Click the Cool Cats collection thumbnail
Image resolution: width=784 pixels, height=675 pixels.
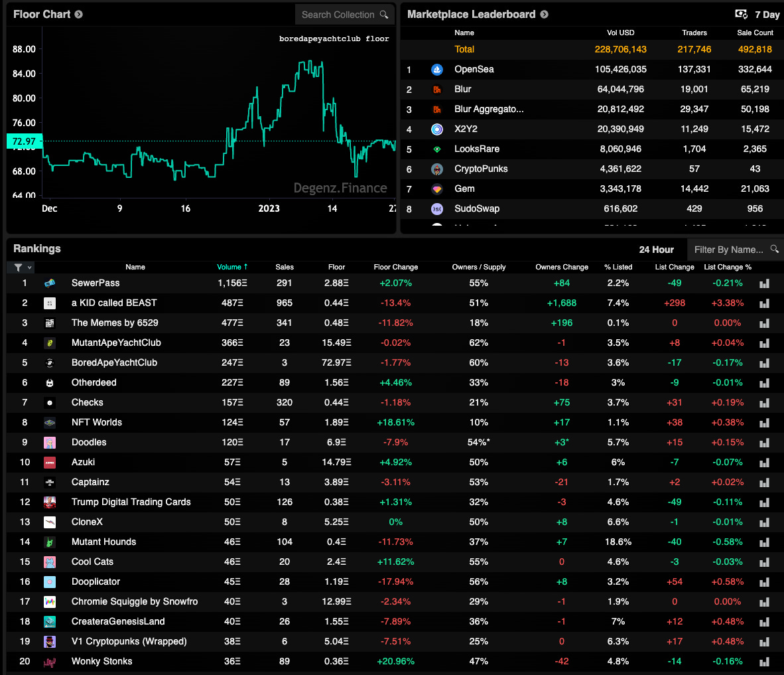50,562
